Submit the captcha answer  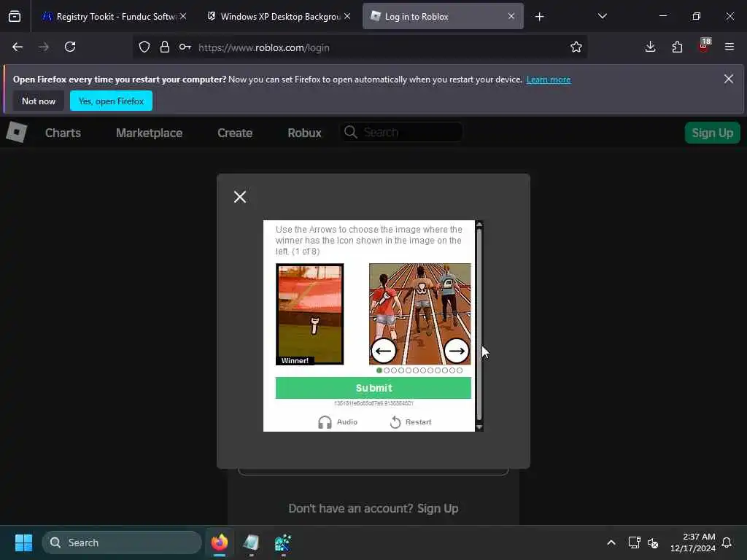click(x=373, y=388)
